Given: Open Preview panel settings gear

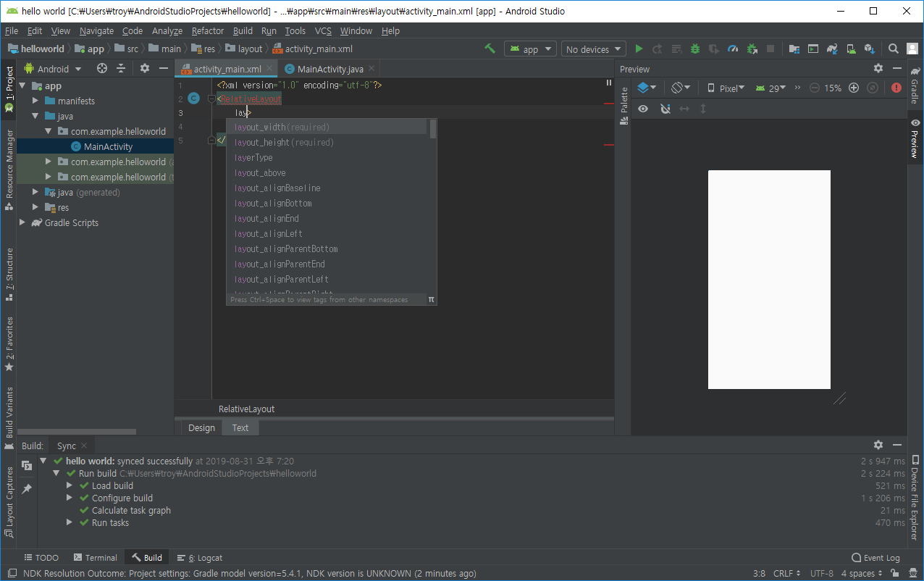Looking at the screenshot, I should tap(878, 68).
